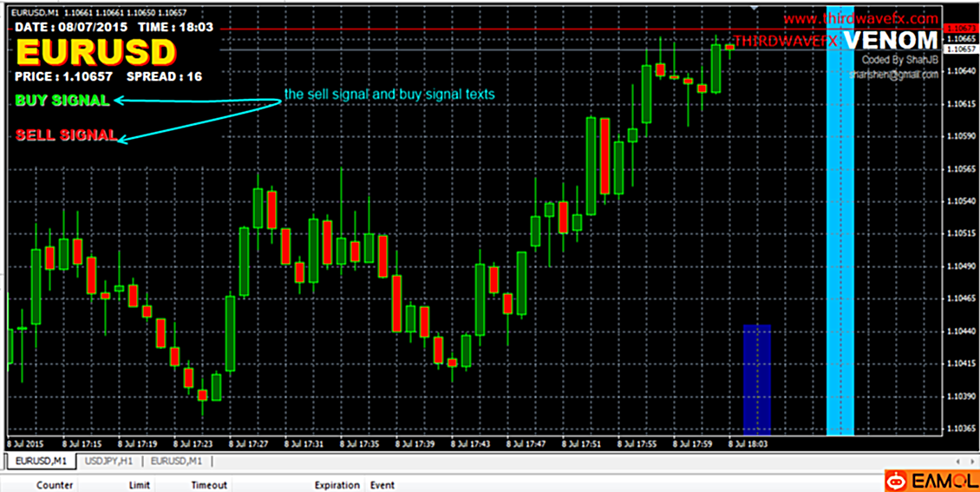Screen dimensions: 980x492
Task: Click the 1.10465 price axis label
Action: 960,298
